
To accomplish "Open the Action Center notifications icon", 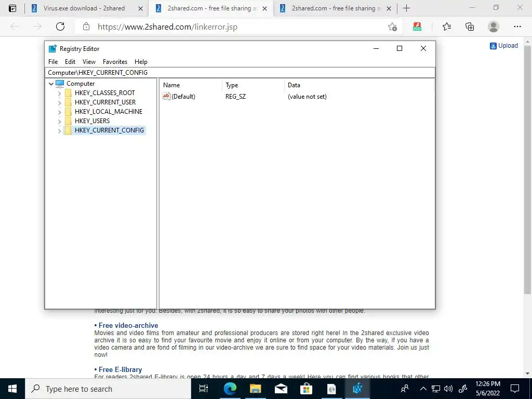I will [x=515, y=389].
